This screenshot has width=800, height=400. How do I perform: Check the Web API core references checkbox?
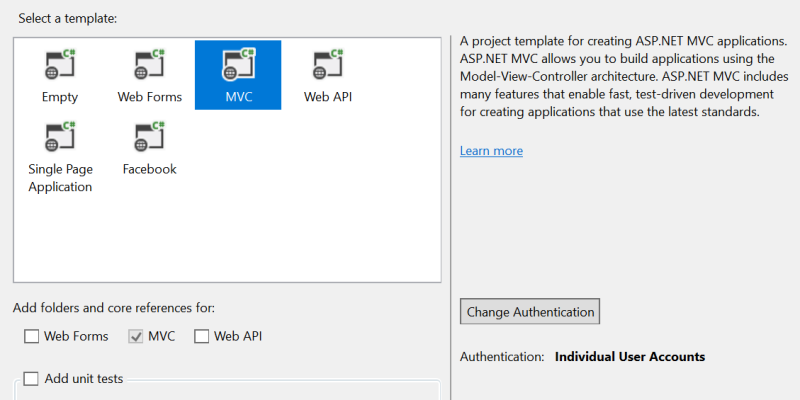(x=202, y=337)
